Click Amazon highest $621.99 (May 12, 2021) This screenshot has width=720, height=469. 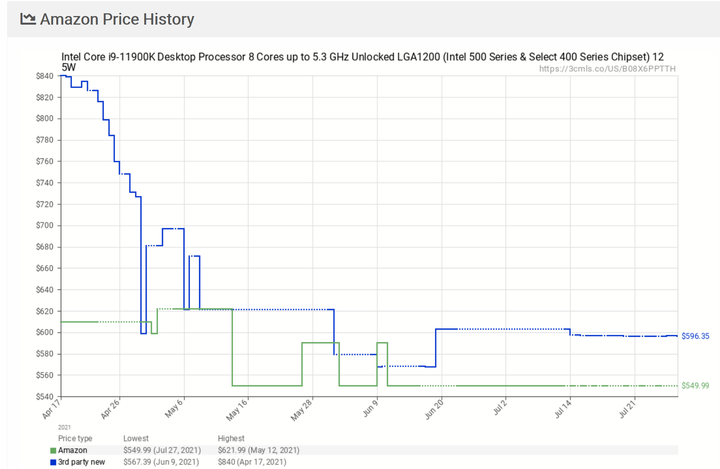pos(259,450)
